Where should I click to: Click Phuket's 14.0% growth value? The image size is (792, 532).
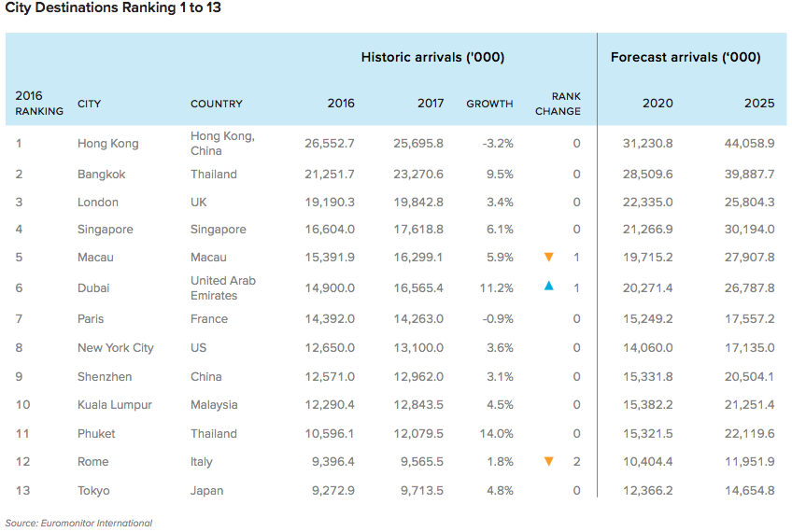coord(495,434)
